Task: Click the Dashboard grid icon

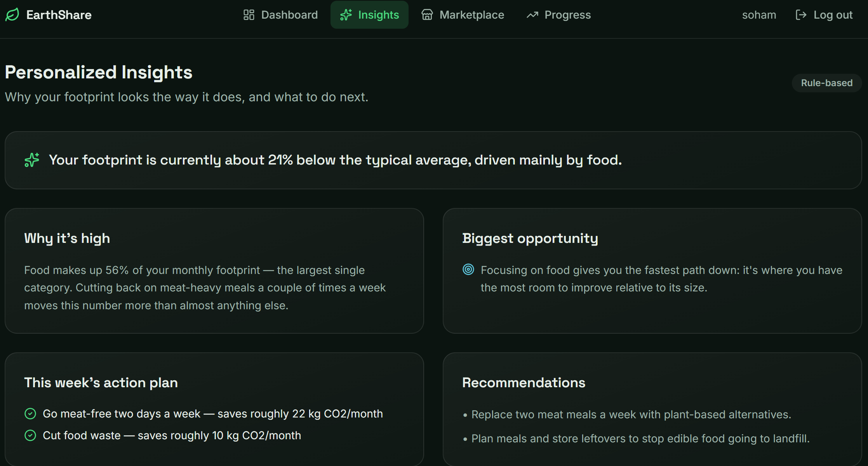Action: pyautogui.click(x=249, y=15)
